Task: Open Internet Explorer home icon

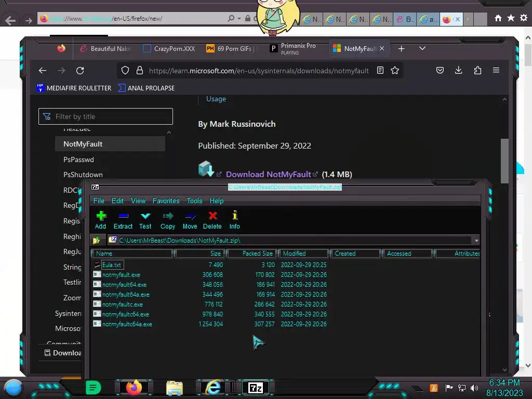Action: [498, 18]
